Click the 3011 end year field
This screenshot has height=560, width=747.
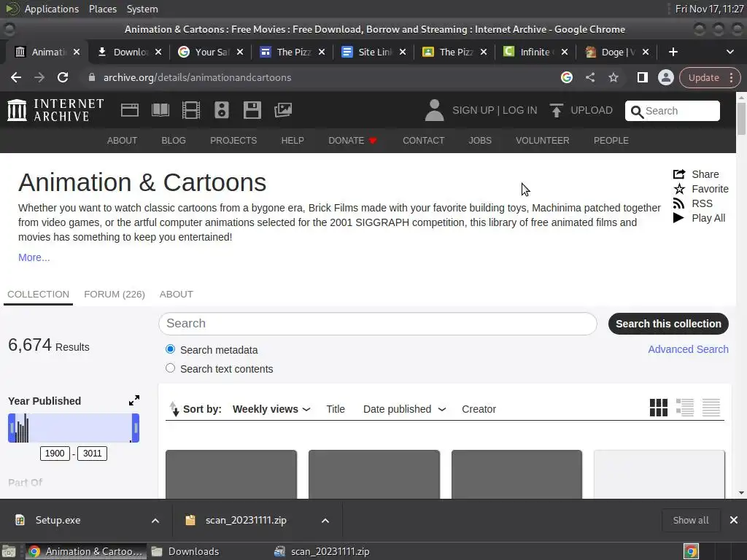93,454
